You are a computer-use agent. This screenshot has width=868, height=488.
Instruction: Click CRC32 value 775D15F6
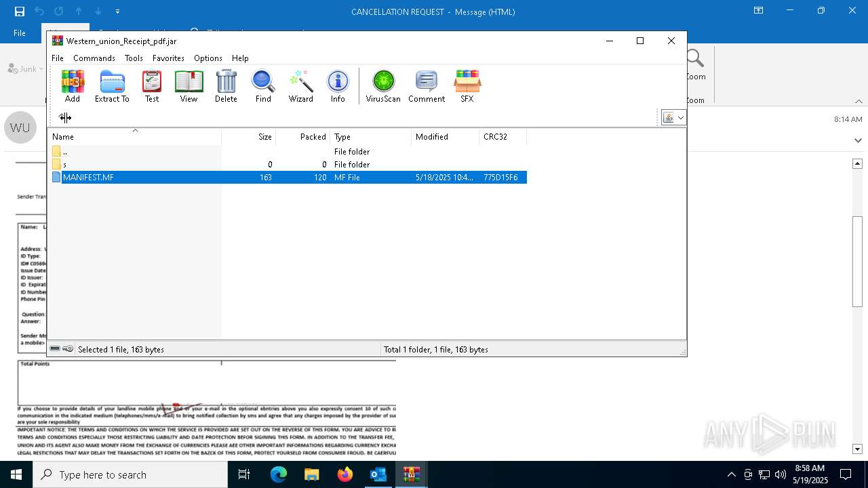[x=500, y=178]
